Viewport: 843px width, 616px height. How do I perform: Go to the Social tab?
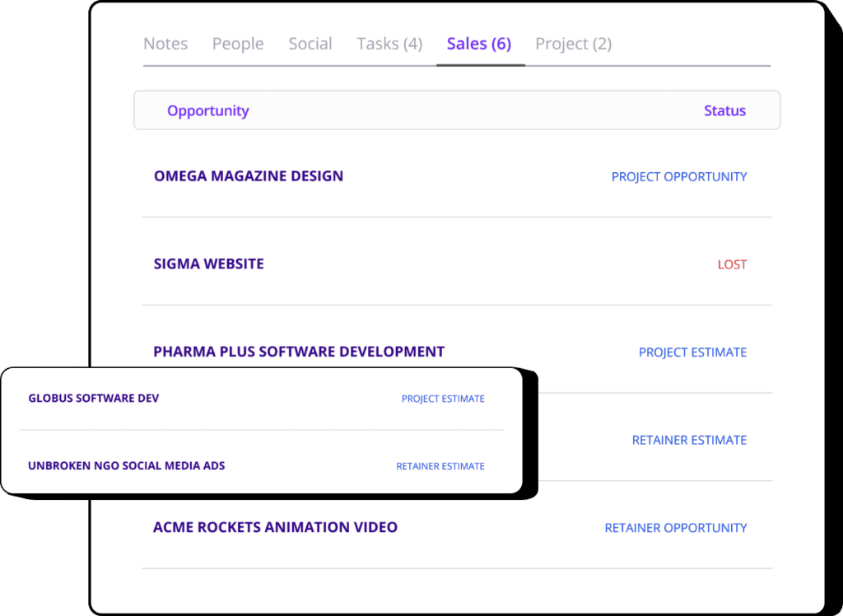[x=310, y=44]
